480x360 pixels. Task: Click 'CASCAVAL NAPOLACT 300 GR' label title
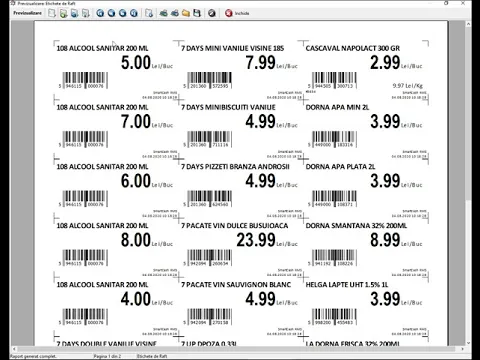point(353,48)
